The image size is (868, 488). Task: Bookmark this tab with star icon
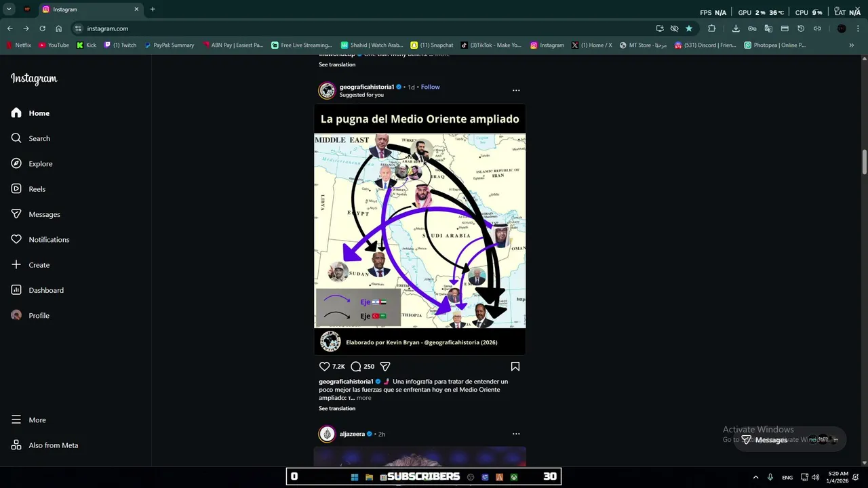pyautogui.click(x=689, y=28)
